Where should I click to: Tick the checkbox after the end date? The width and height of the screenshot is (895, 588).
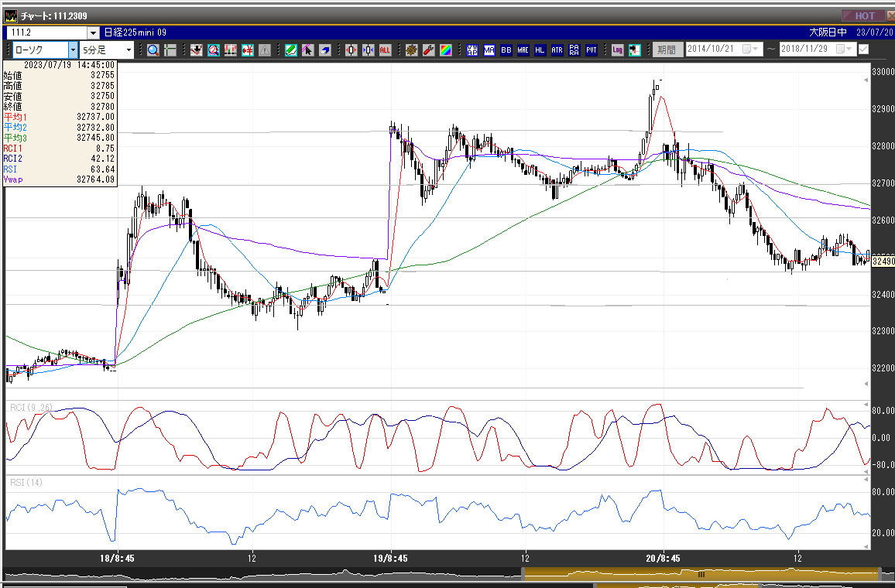863,50
